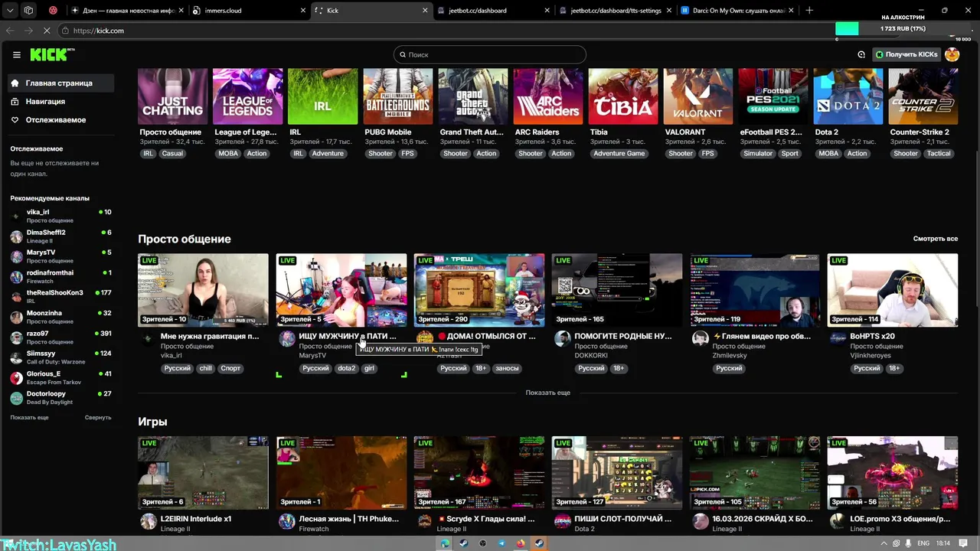The height and width of the screenshot is (551, 980).
Task: Open the Counter-Strike 2 category tile
Action: click(923, 96)
